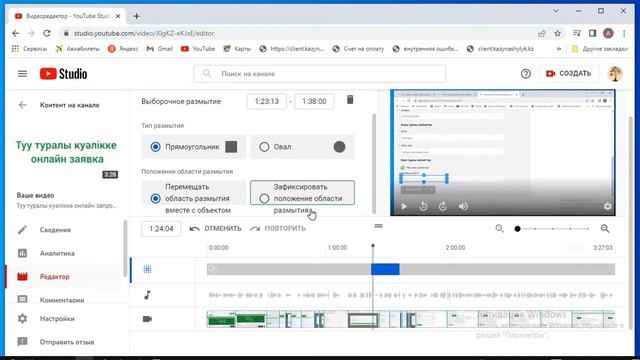This screenshot has height=360, width=640.
Task: Open the hamburger navigation menu
Action: [x=22, y=73]
